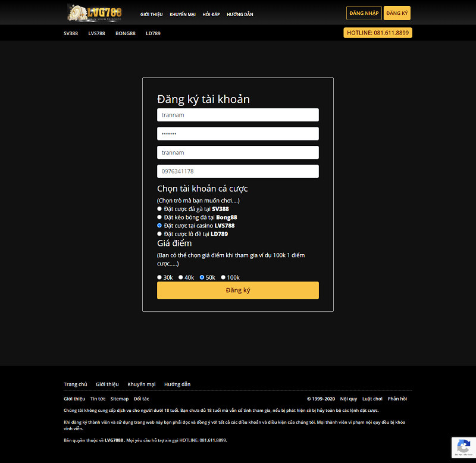
Task: Choose the 50k point price
Action: [x=202, y=277]
